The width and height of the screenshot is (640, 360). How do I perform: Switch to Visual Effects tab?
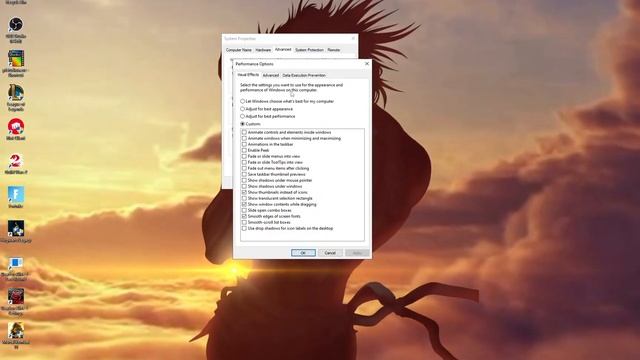pyautogui.click(x=248, y=75)
